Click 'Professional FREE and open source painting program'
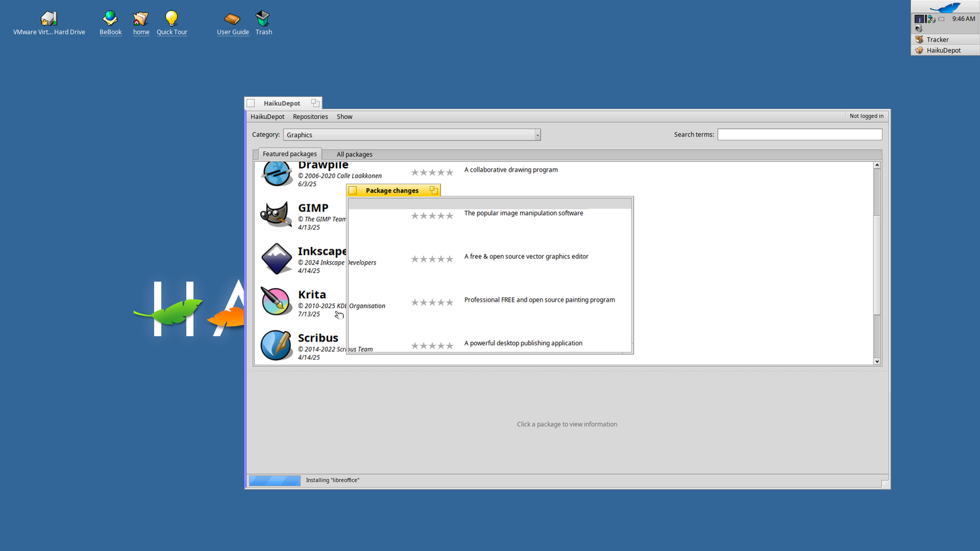 tap(539, 300)
